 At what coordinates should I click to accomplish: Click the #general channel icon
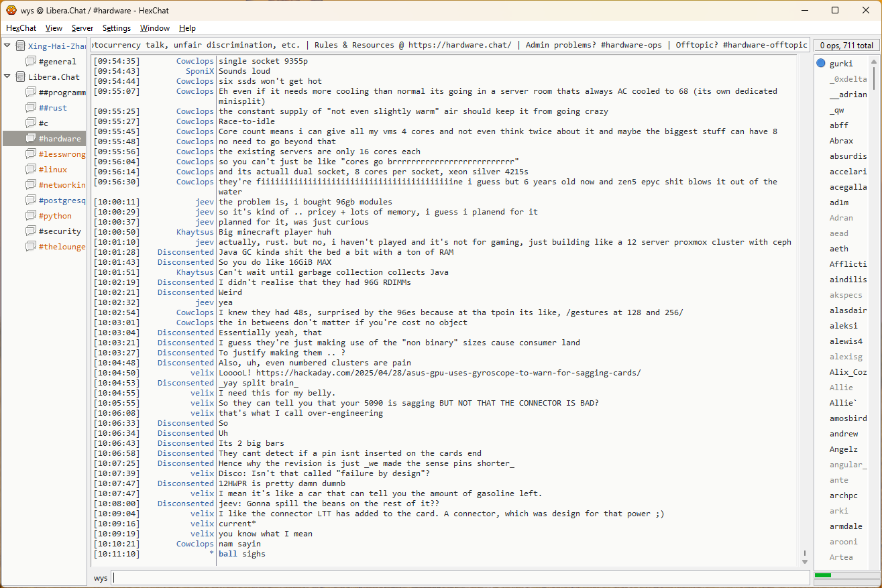[x=31, y=62]
